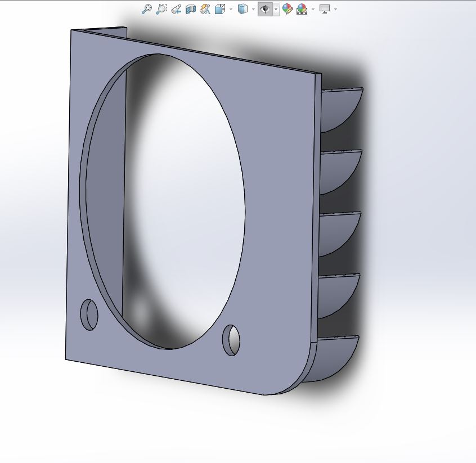
Task: Open the View Orientation dropdown arrow
Action: pos(231,10)
